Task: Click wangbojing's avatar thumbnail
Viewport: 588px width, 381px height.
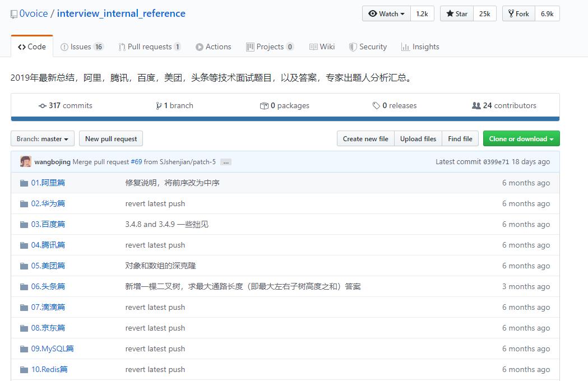Action: click(x=26, y=161)
